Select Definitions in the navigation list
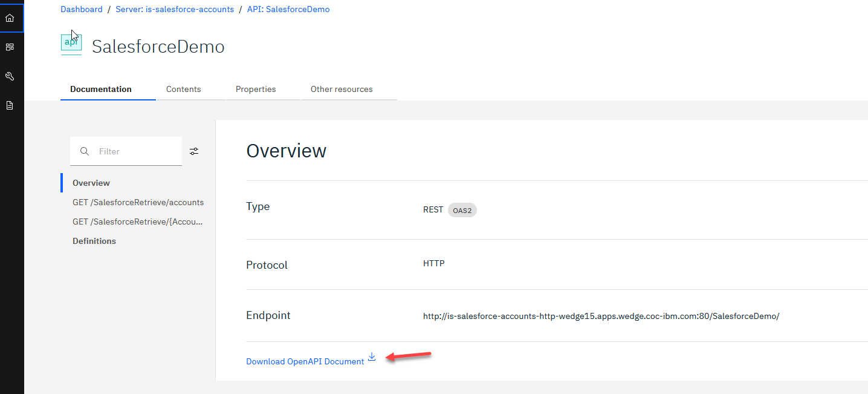868x394 pixels. tap(94, 241)
